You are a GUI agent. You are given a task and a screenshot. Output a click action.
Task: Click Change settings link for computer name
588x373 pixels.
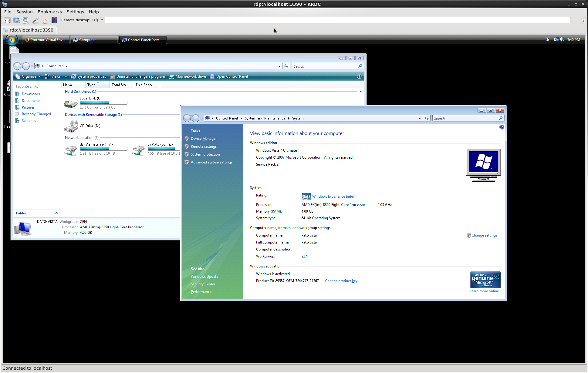click(484, 235)
